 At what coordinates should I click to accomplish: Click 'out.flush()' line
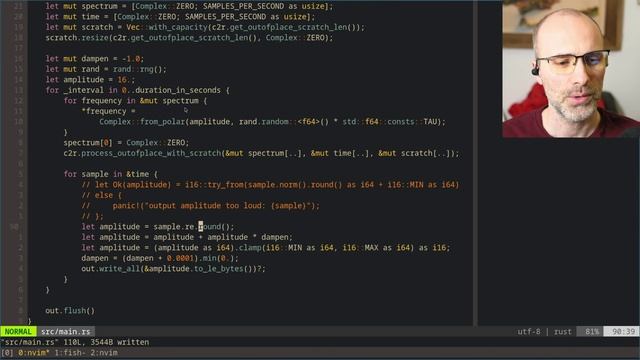[x=70, y=311]
